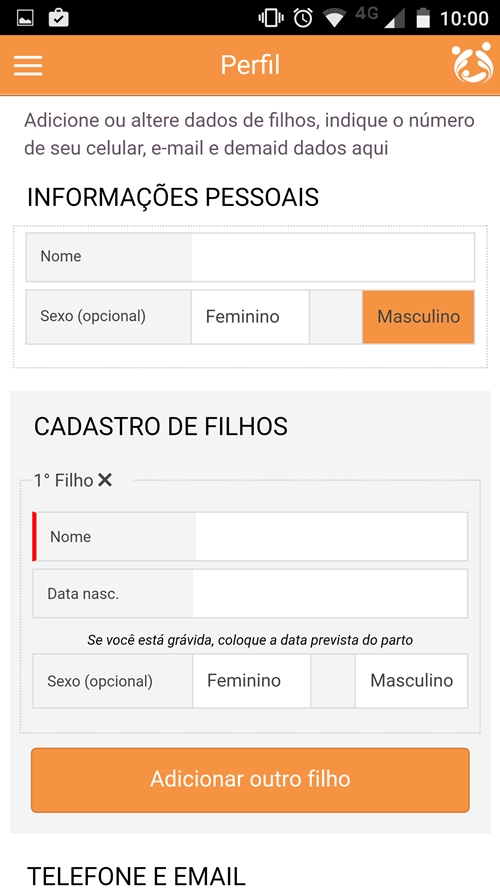
Task: Open the hamburger menu
Action: point(28,65)
